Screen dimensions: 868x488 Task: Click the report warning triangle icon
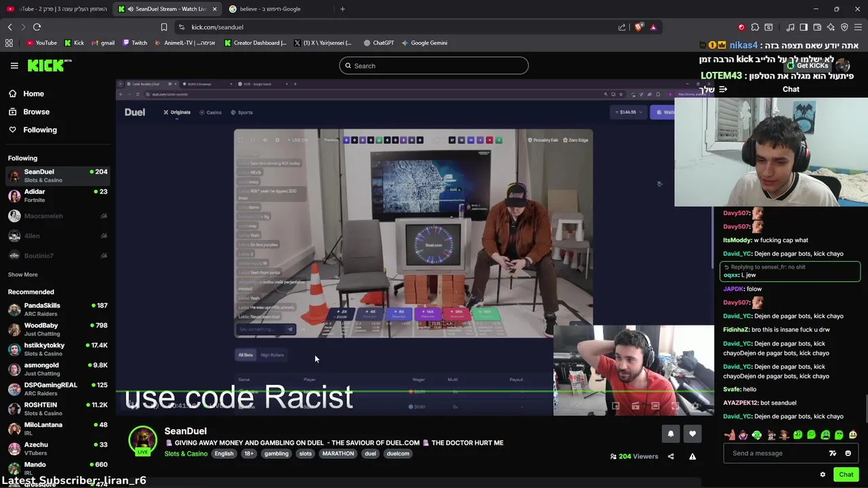(x=692, y=456)
